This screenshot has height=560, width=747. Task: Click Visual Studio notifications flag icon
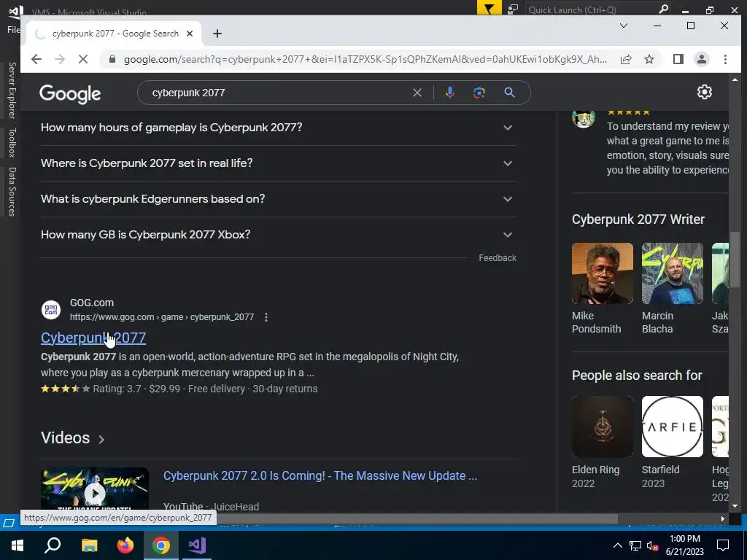tap(489, 8)
